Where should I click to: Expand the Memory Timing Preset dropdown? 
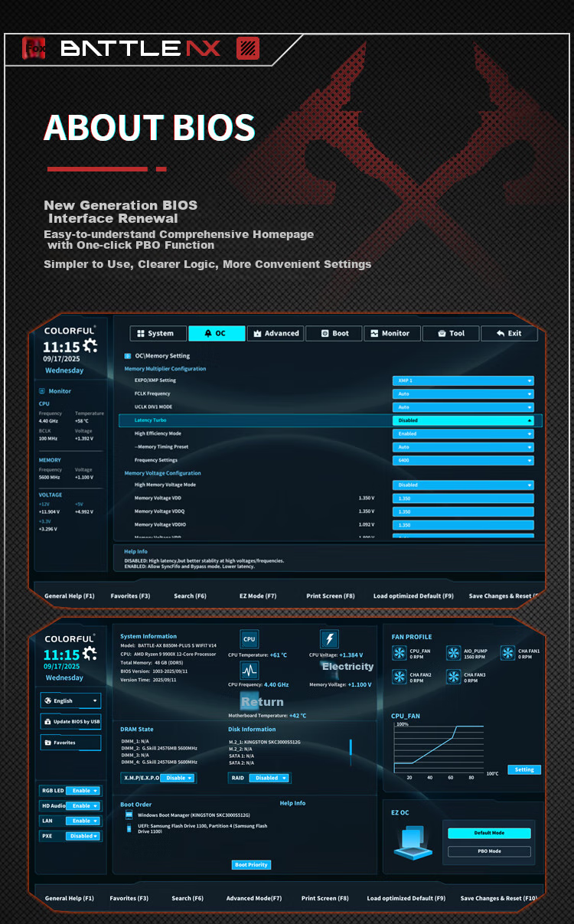463,447
